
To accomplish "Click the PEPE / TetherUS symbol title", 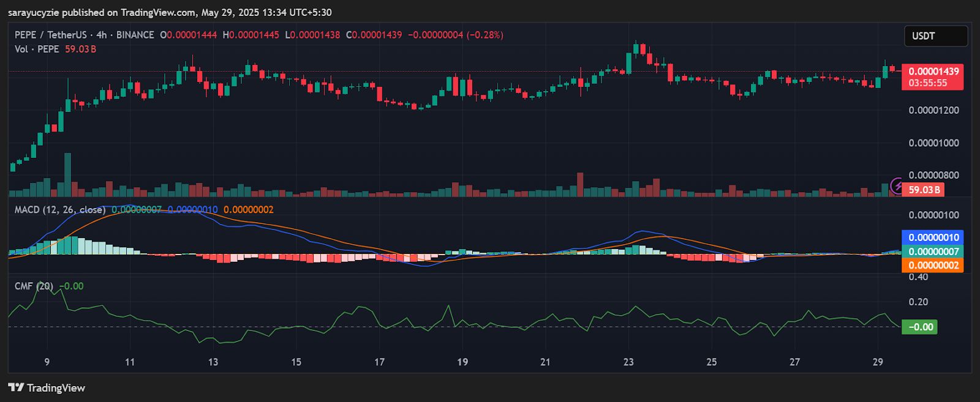I will pyautogui.click(x=51, y=35).
